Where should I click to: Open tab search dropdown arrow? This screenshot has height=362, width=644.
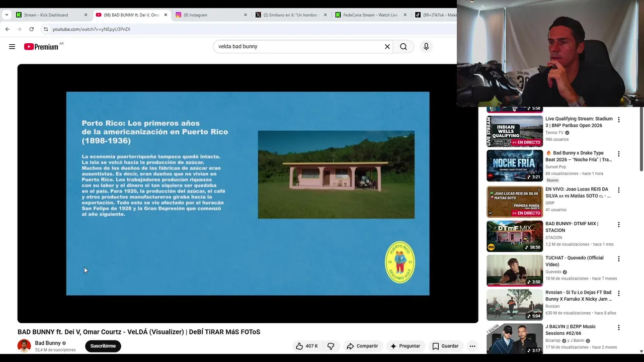coord(6,15)
